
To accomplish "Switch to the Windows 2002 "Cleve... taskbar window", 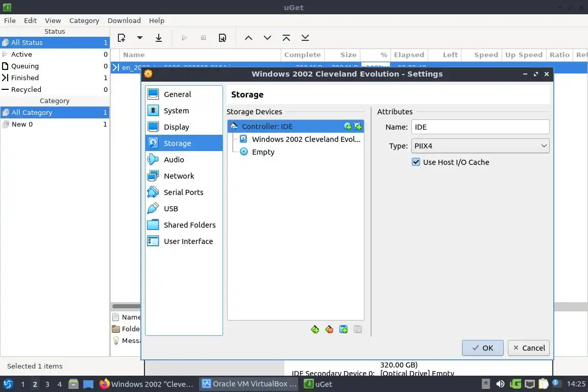I will [146, 384].
